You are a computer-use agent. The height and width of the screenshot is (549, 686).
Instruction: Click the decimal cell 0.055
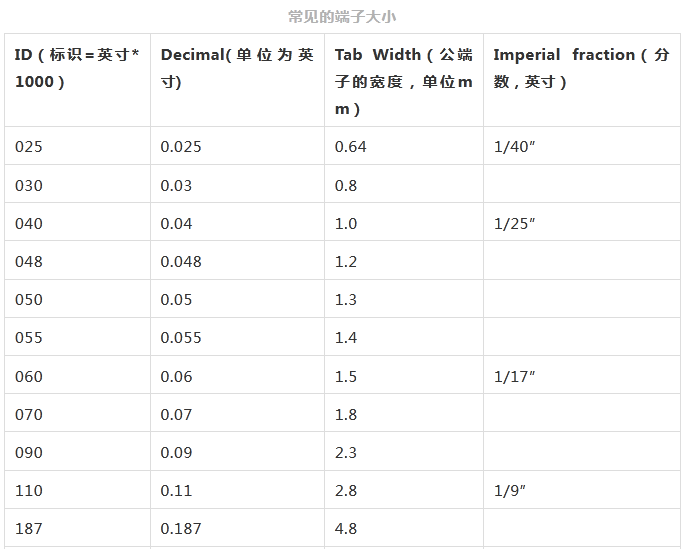[181, 338]
